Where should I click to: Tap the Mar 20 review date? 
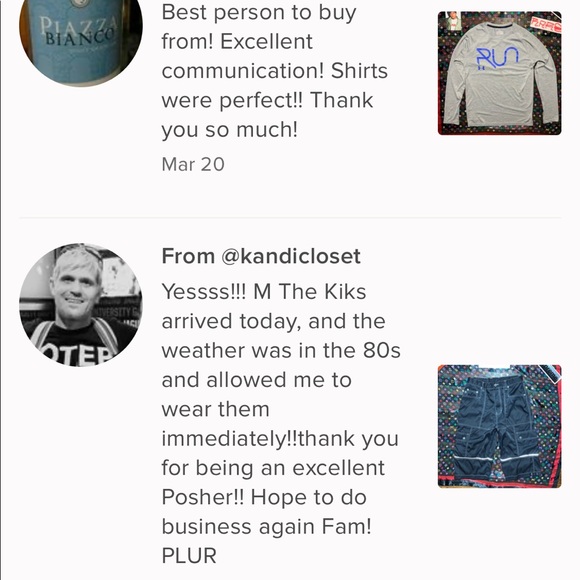point(193,164)
